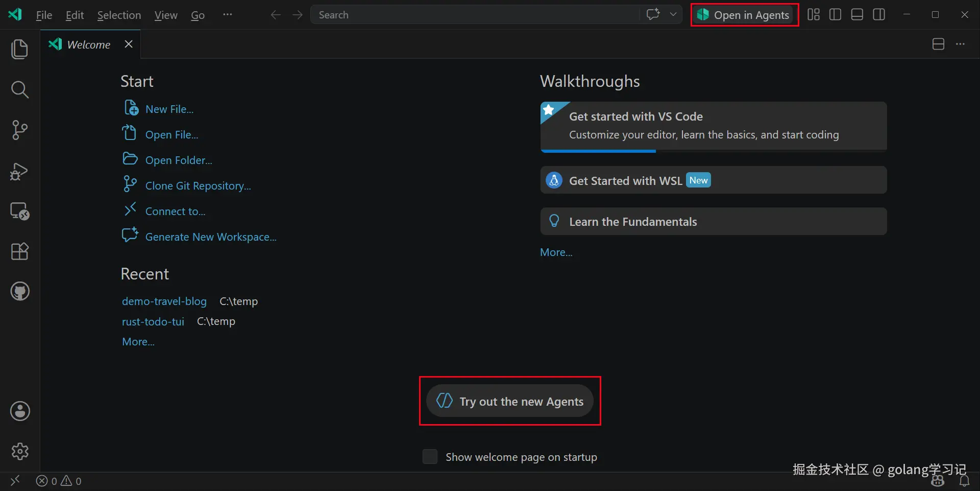Click Open in Agents button
Image resolution: width=980 pixels, height=491 pixels.
tap(745, 15)
